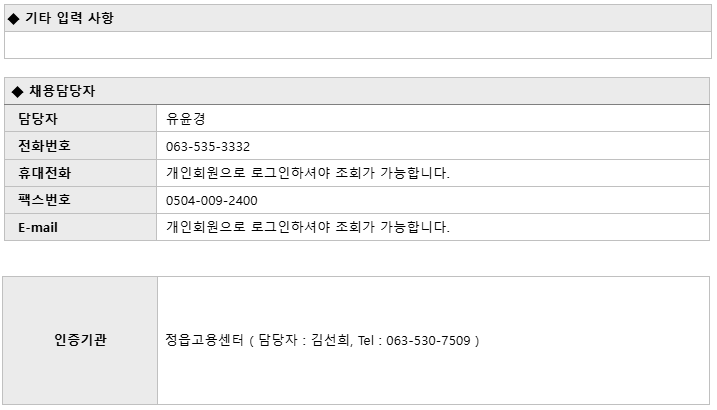Click phone number 063-535-3332
Viewport: 717px width, 410px height.
click(x=208, y=147)
